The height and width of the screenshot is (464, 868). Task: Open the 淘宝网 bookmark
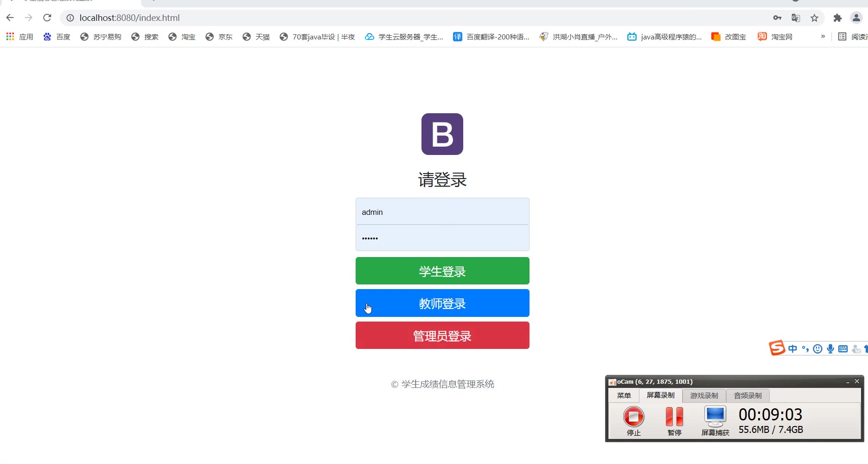[x=775, y=37]
